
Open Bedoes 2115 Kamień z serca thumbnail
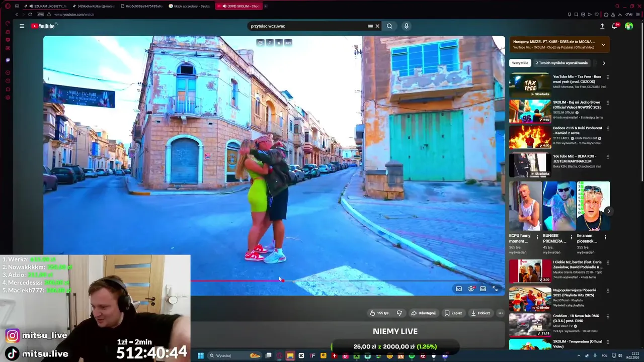(x=530, y=137)
